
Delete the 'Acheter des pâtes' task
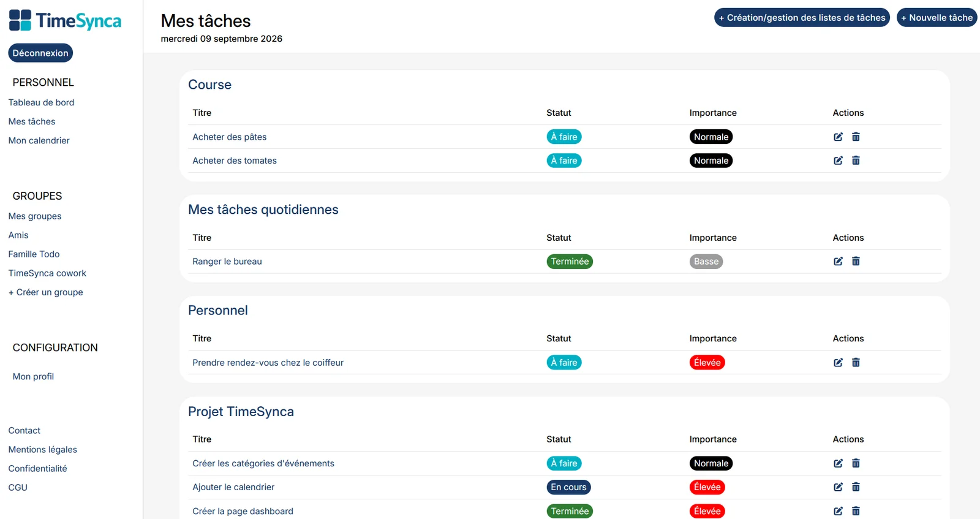856,137
